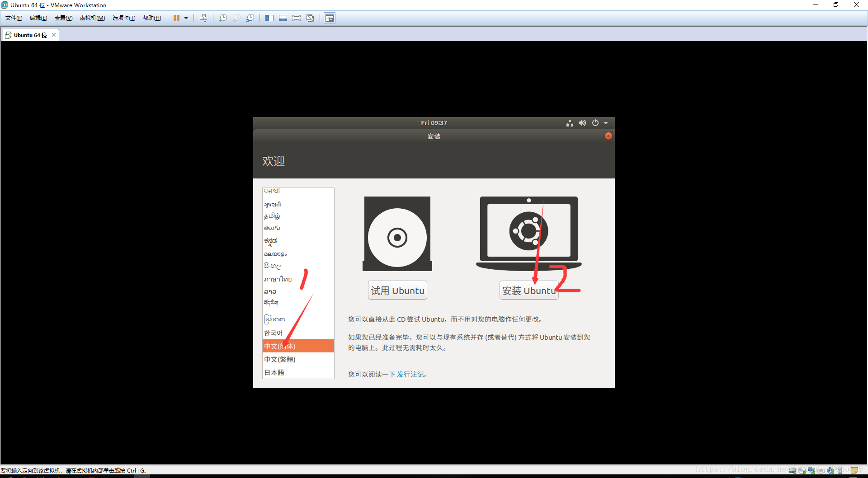Image resolution: width=868 pixels, height=478 pixels.
Task: Open the power options dropdown arrow
Action: click(x=186, y=18)
